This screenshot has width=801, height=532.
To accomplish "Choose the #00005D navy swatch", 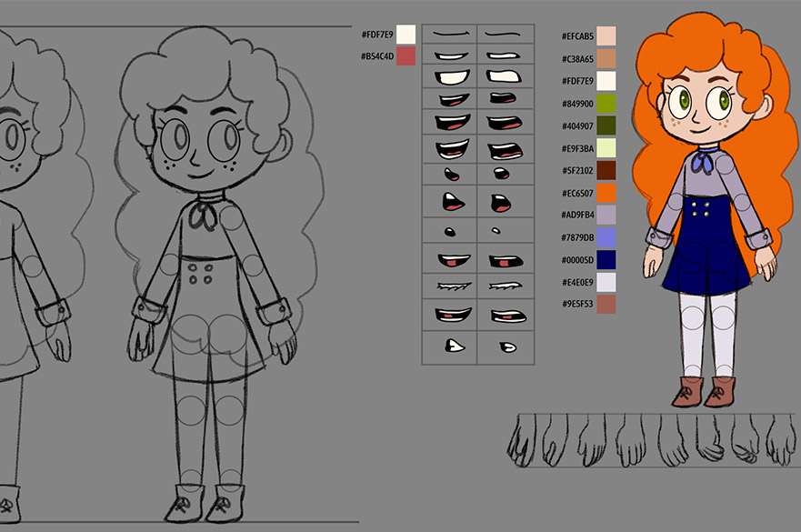I will (606, 259).
